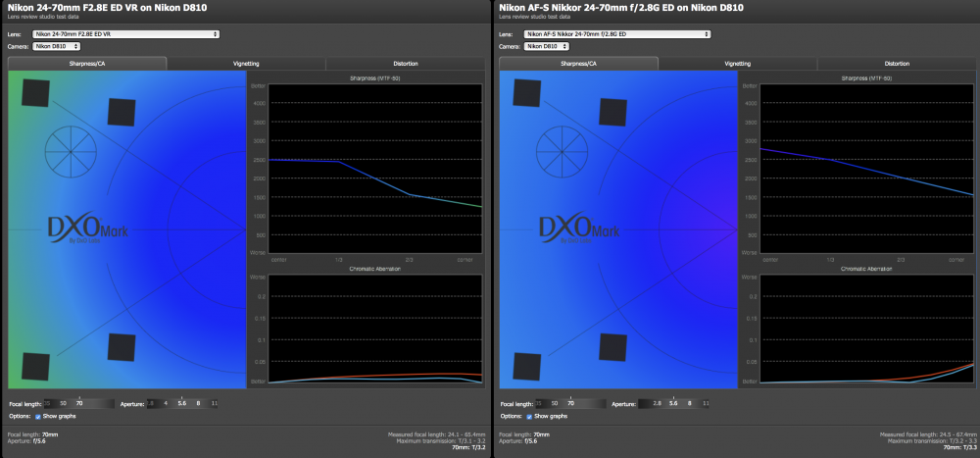980x458 pixels.
Task: Click 'Aperture: f/5.6' footer text in F2.8E VR panel
Action: tap(28, 441)
